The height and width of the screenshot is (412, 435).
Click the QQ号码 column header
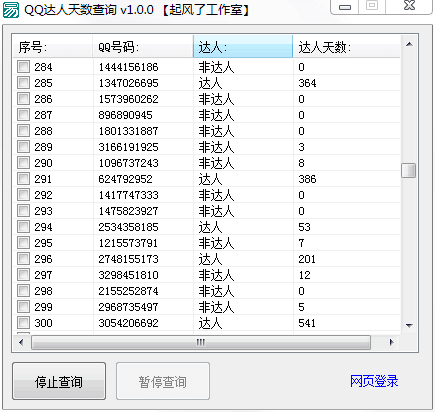coord(143,47)
